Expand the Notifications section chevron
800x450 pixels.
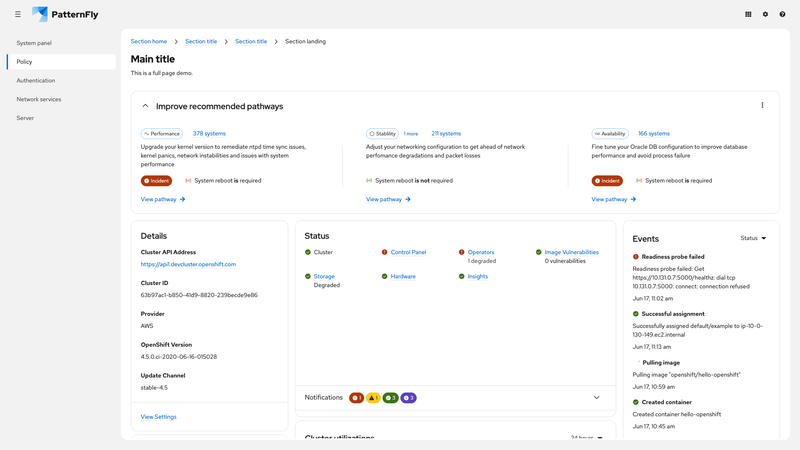tap(596, 397)
